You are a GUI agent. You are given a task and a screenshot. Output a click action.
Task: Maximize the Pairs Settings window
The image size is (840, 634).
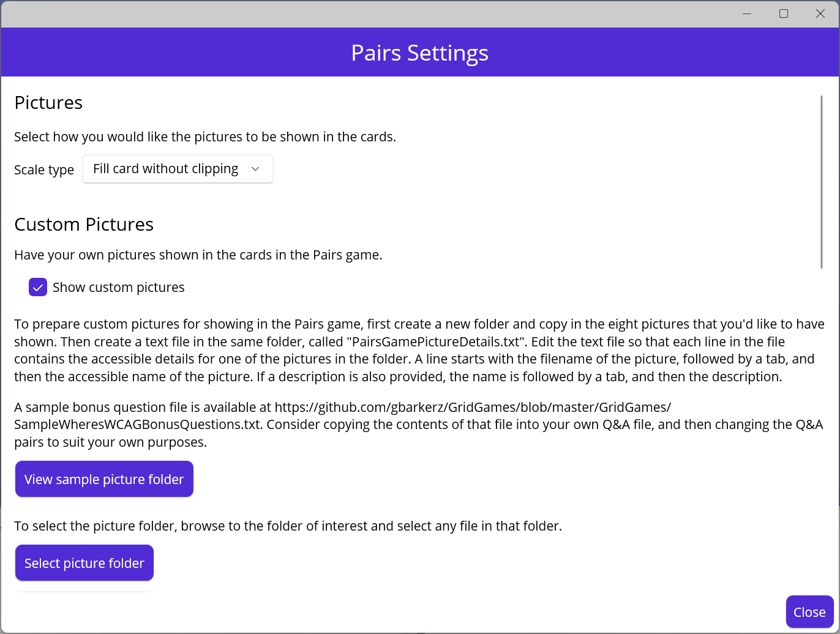tap(784, 13)
